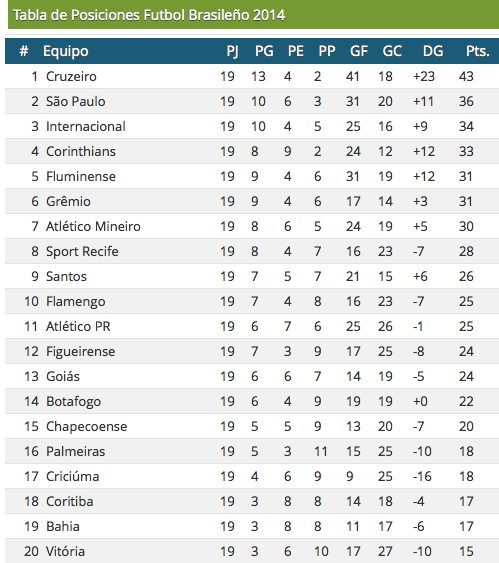Click the DG column header

point(433,51)
